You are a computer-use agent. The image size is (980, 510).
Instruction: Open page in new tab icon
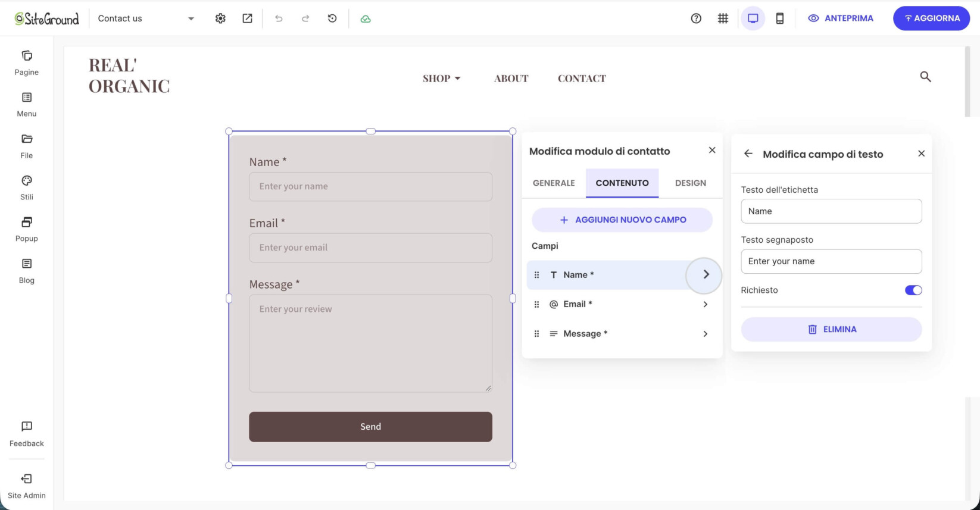247,18
